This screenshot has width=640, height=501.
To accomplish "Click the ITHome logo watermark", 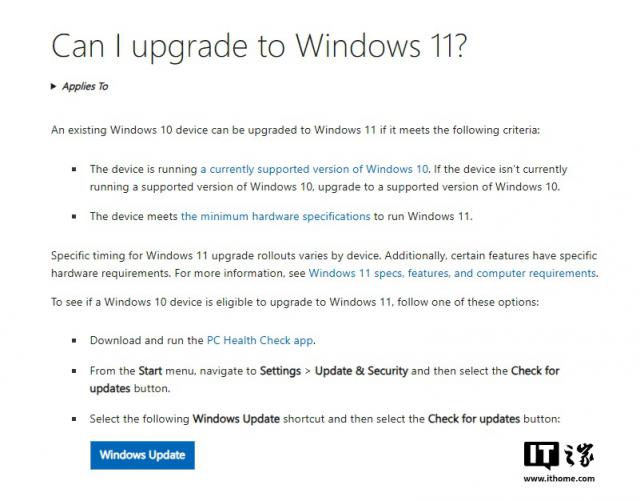I will tap(559, 455).
